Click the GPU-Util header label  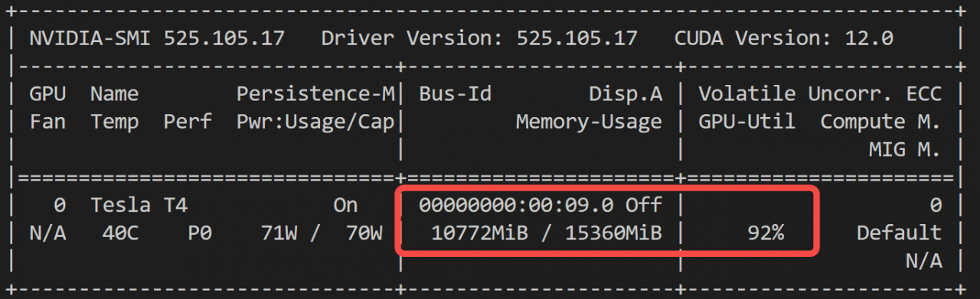point(746,122)
